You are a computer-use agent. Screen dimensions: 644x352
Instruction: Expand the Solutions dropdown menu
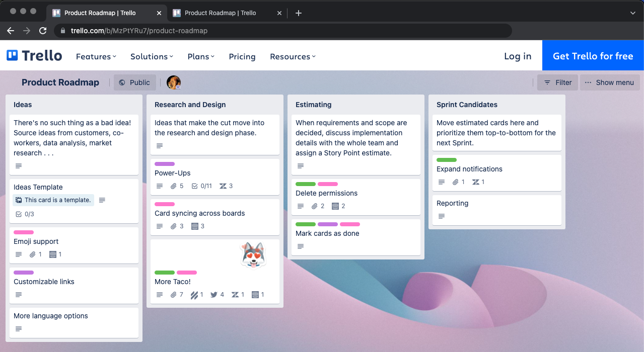coord(152,56)
